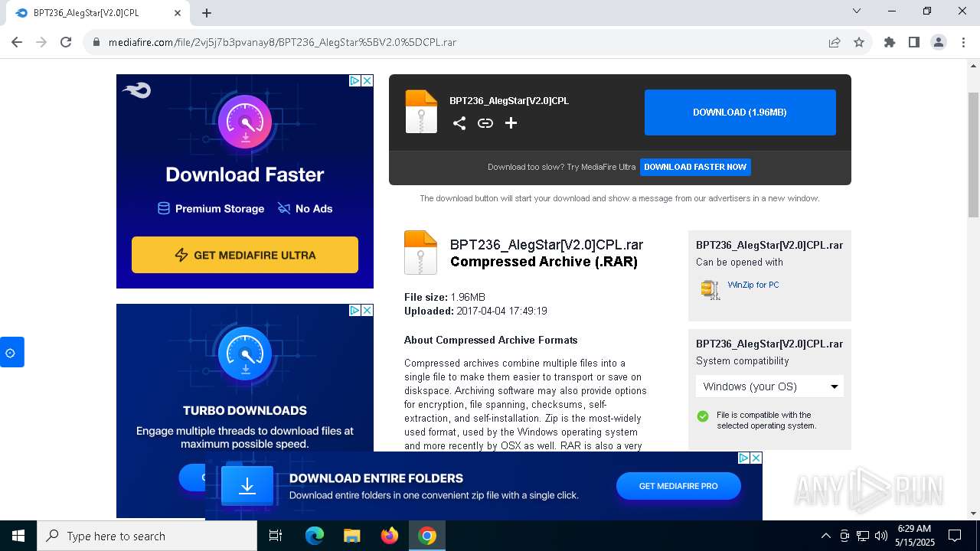The height and width of the screenshot is (551, 980).
Task: Click the DOWNLOAD FASTER NOW button
Action: tap(695, 167)
